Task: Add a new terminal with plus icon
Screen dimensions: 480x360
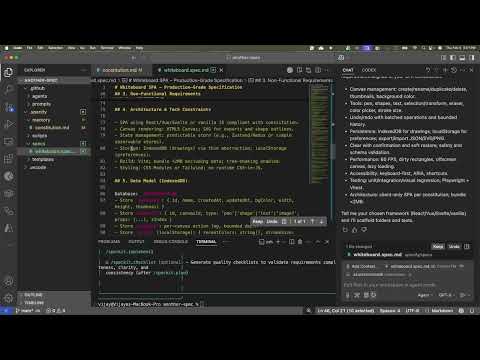Action: click(x=278, y=242)
